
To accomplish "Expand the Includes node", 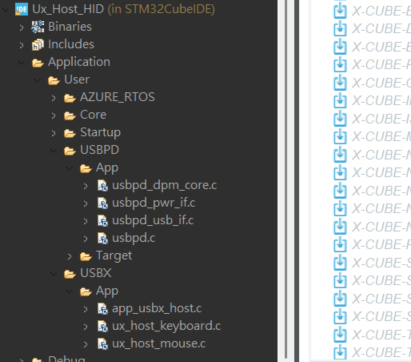I will coord(22,45).
